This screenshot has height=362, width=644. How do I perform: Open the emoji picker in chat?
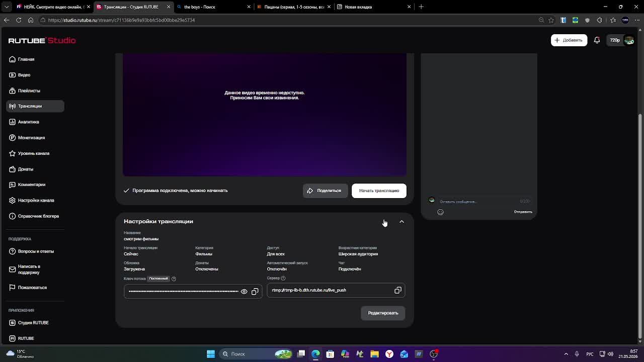[440, 212]
